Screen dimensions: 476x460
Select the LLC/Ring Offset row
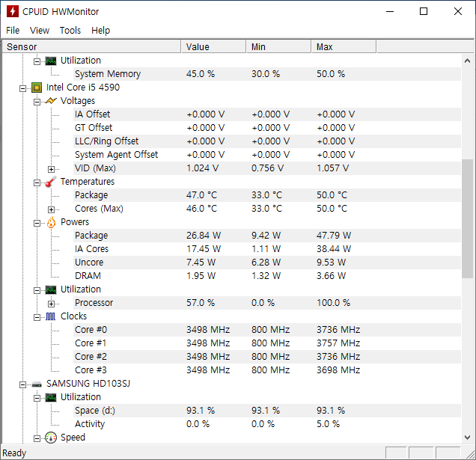(267, 141)
